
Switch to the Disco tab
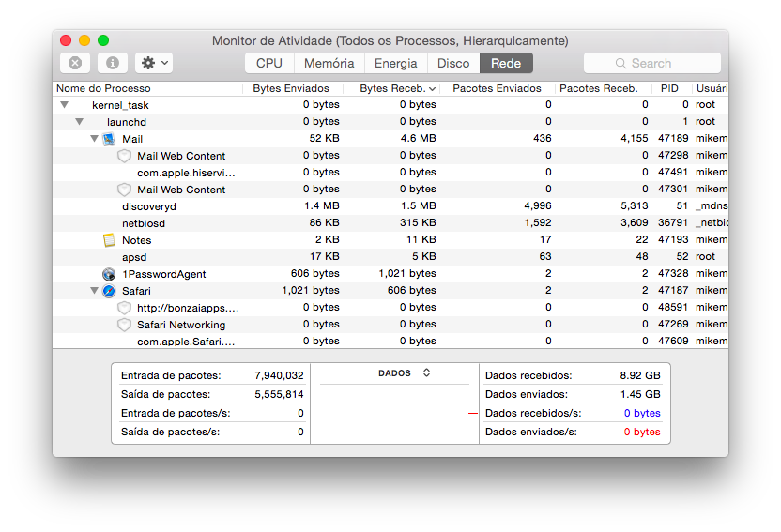click(x=453, y=63)
